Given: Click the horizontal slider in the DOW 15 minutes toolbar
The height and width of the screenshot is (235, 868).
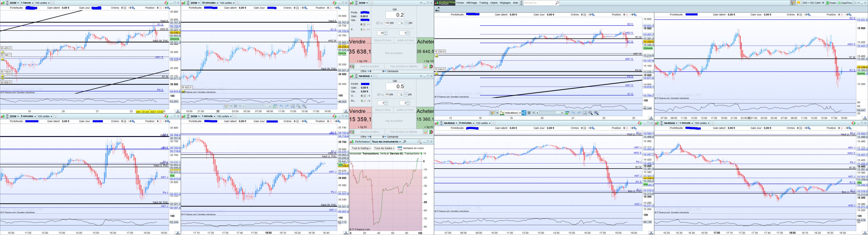Looking at the screenshot, I should click(x=257, y=106).
